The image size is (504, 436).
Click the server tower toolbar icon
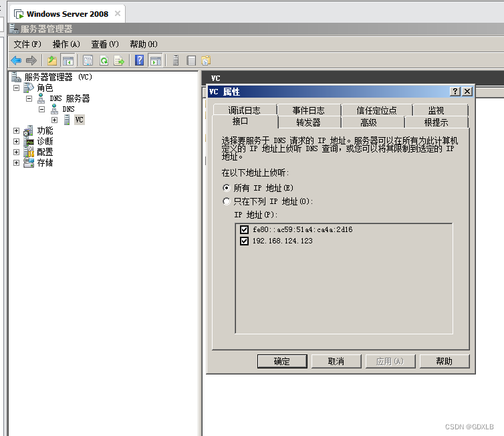[x=176, y=60]
